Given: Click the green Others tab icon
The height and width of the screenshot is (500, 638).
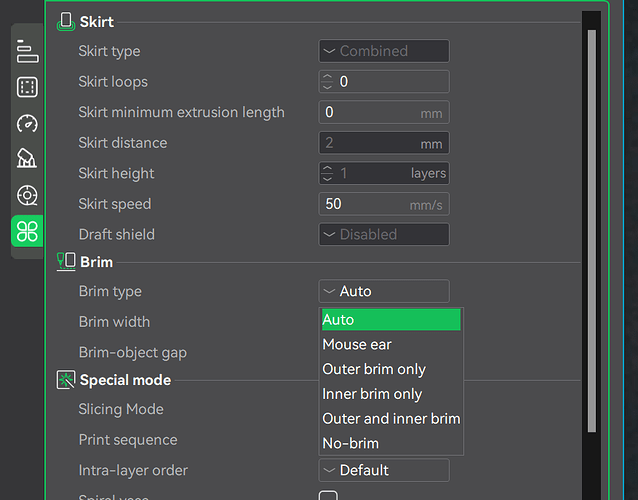Looking at the screenshot, I should pyautogui.click(x=28, y=231).
